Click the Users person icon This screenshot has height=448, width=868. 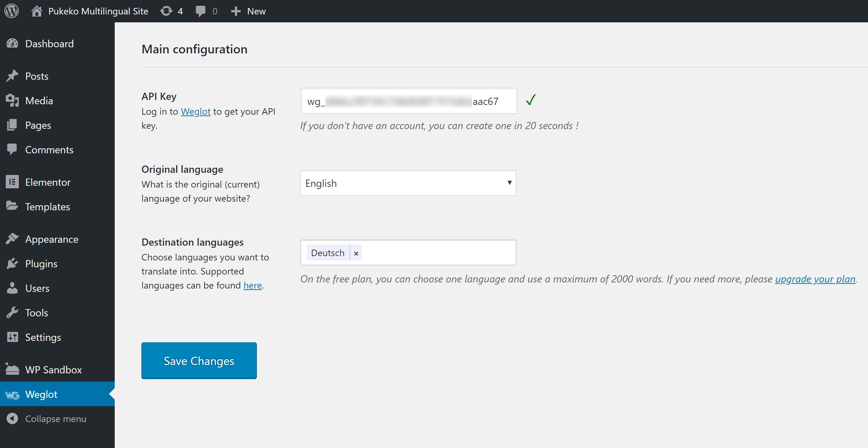[x=12, y=288]
